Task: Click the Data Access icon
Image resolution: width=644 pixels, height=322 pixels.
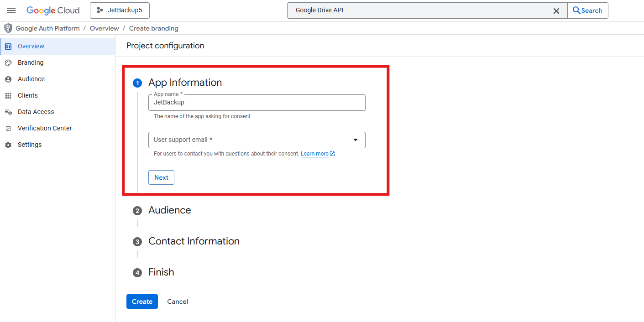Action: coord(8,112)
